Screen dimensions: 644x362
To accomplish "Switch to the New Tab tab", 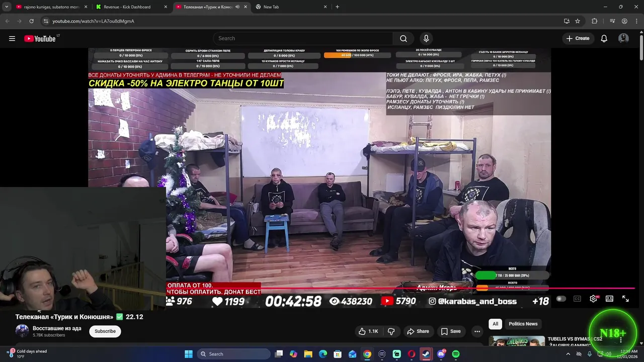I will (291, 7).
